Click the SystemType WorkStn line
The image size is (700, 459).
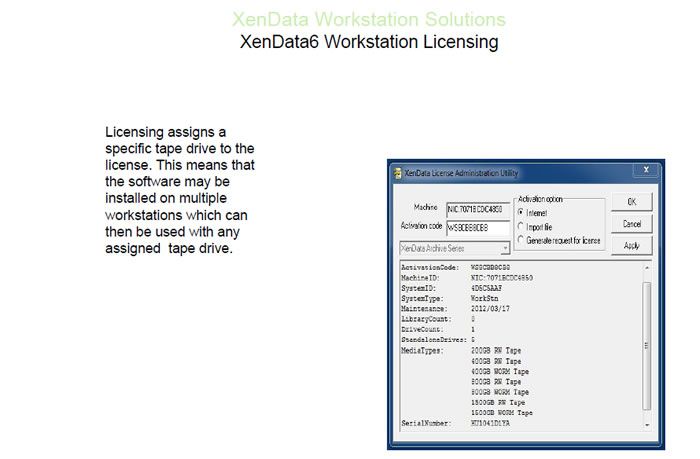(450, 298)
